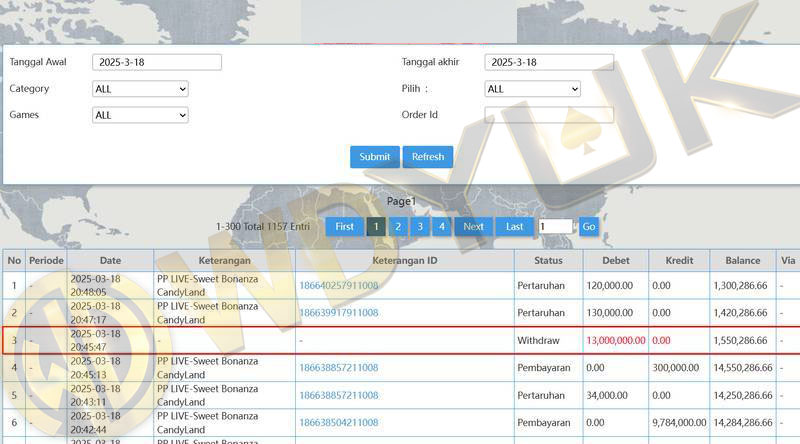Image resolution: width=800 pixels, height=444 pixels.
Task: Open Keterangan ID link in row 5
Action: 339,395
